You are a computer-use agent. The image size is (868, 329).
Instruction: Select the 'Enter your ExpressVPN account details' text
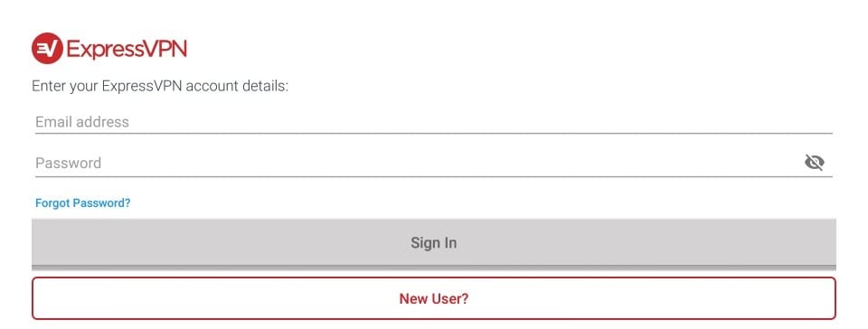(x=160, y=87)
